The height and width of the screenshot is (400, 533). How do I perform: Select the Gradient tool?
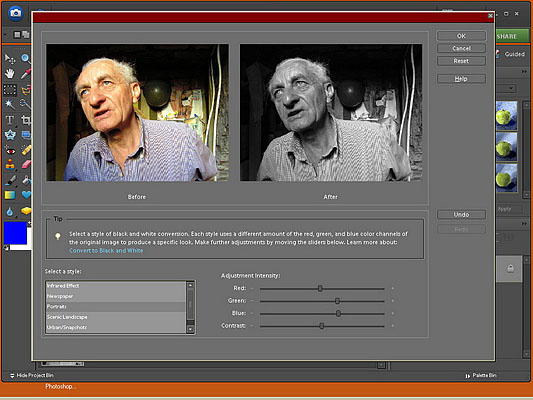(10, 195)
